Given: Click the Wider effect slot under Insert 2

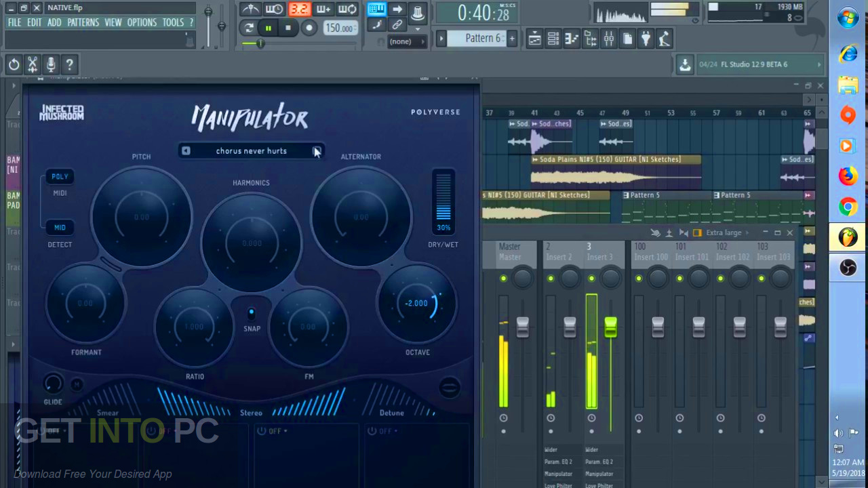Looking at the screenshot, I should tap(551, 449).
